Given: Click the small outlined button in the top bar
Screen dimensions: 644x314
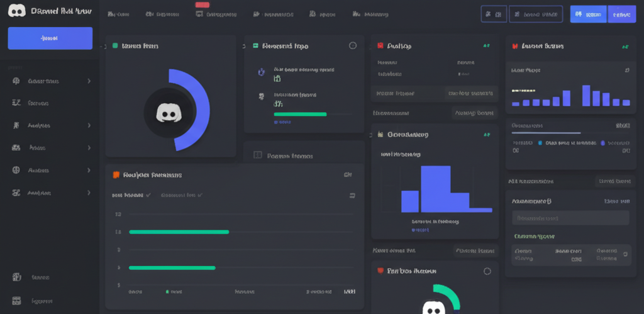Looking at the screenshot, I should pyautogui.click(x=494, y=14).
